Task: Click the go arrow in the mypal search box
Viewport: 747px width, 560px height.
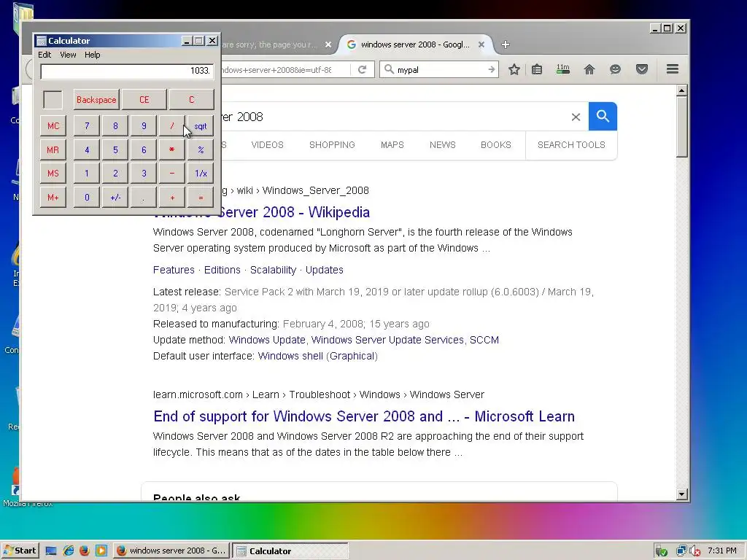Action: [491, 69]
